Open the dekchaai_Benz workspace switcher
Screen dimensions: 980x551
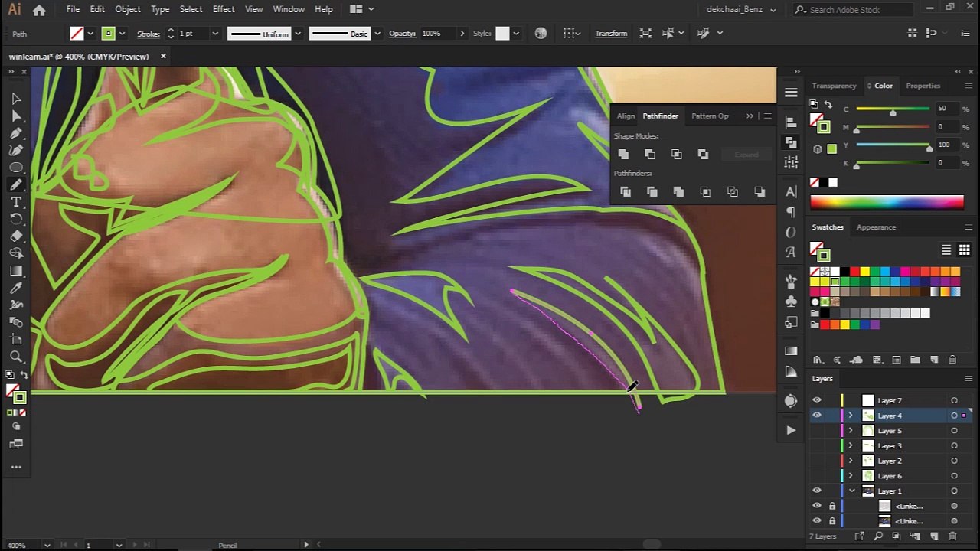(741, 10)
